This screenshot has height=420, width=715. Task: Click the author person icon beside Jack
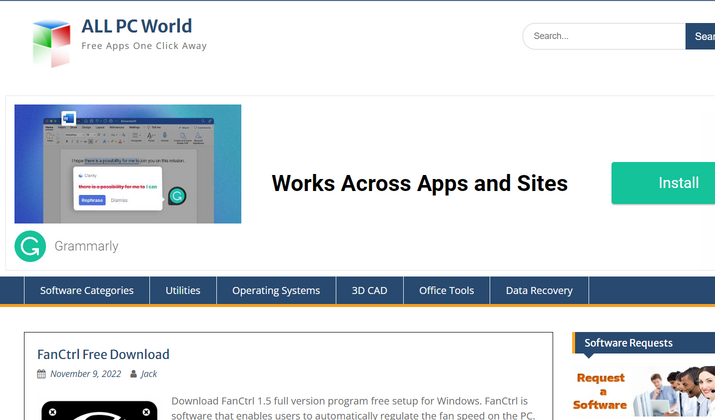tap(133, 374)
